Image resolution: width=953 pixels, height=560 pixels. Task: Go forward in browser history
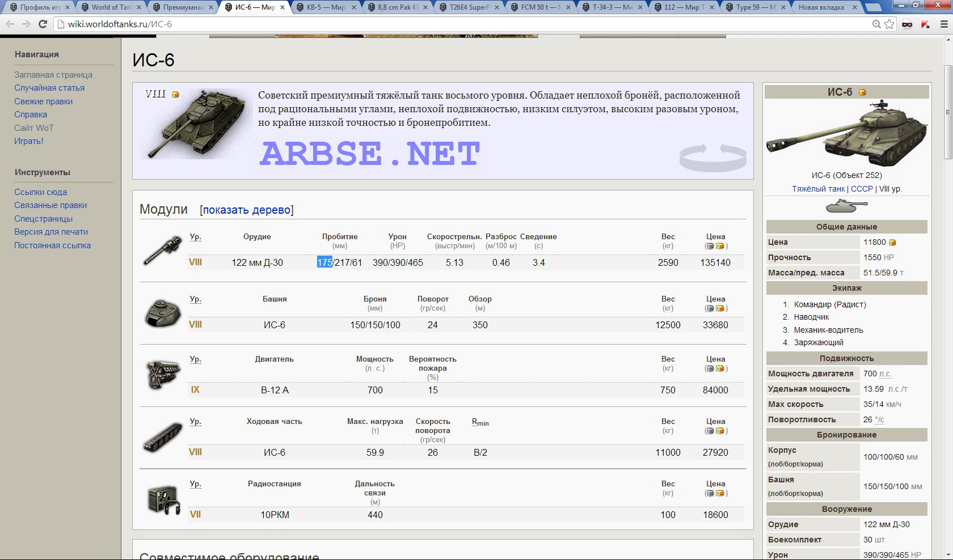(26, 24)
